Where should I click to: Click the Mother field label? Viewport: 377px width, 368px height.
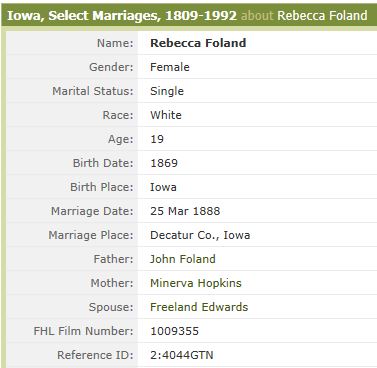pyautogui.click(x=112, y=283)
